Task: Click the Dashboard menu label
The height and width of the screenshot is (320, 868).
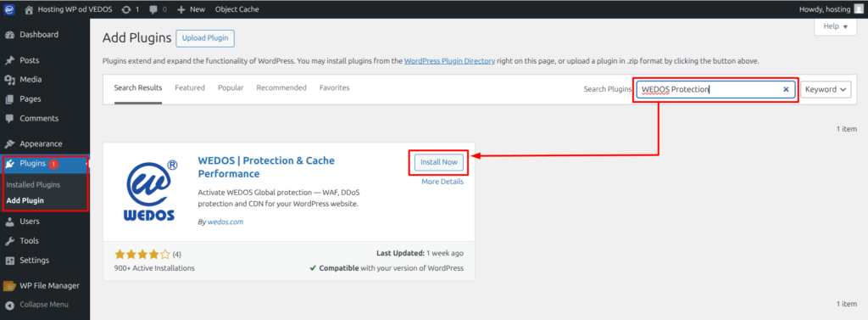Action: point(39,35)
